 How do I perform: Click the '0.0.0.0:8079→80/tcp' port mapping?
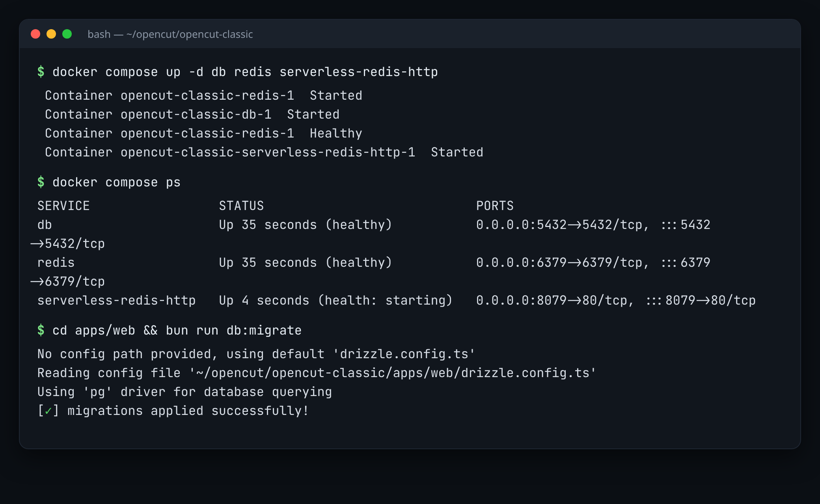(x=552, y=300)
